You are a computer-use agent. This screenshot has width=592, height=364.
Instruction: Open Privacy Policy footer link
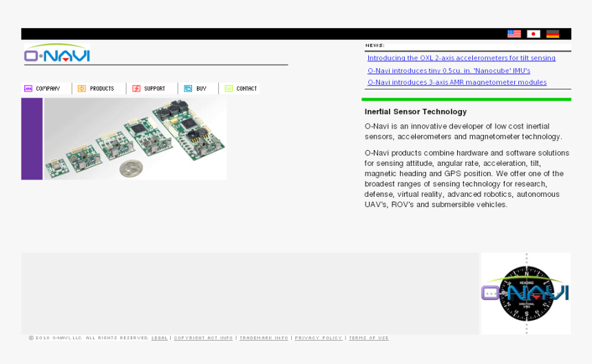pos(318,338)
